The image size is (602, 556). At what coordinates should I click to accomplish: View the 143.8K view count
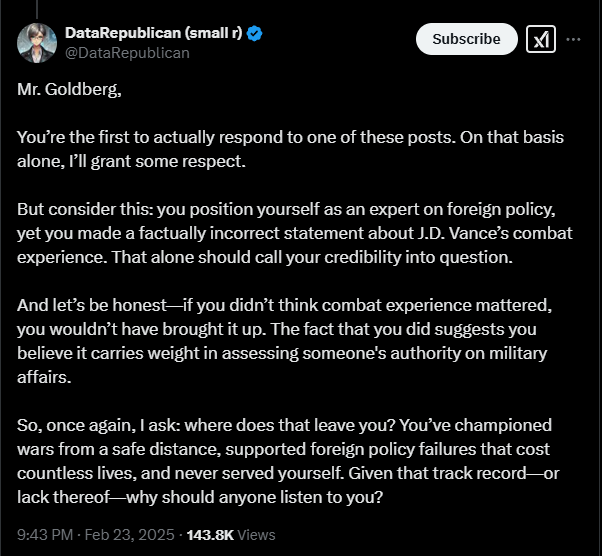(x=210, y=535)
